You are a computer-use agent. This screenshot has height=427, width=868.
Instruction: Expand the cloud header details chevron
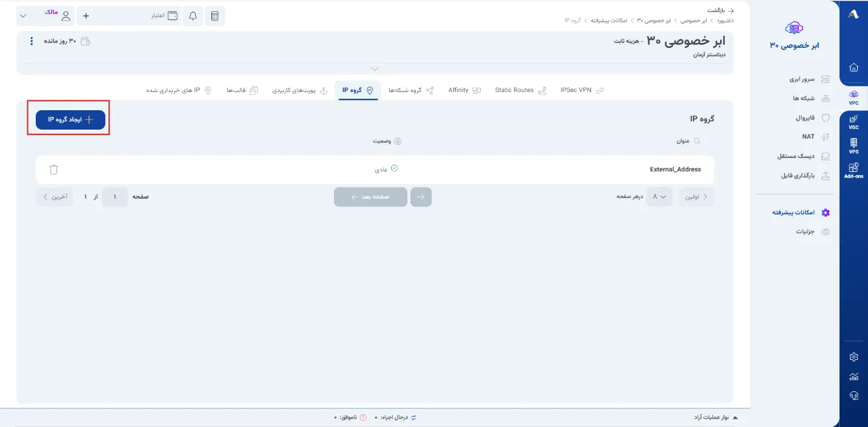click(x=375, y=68)
